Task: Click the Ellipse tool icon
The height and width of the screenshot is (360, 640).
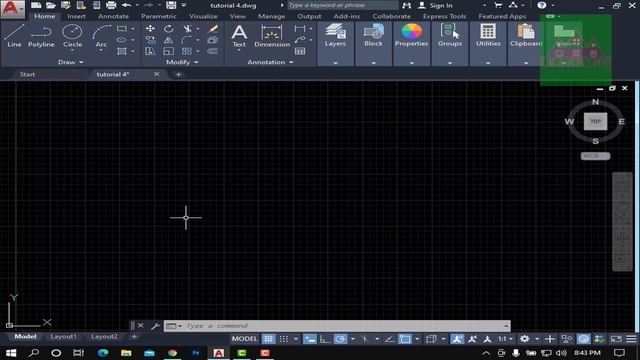Action: [122, 40]
